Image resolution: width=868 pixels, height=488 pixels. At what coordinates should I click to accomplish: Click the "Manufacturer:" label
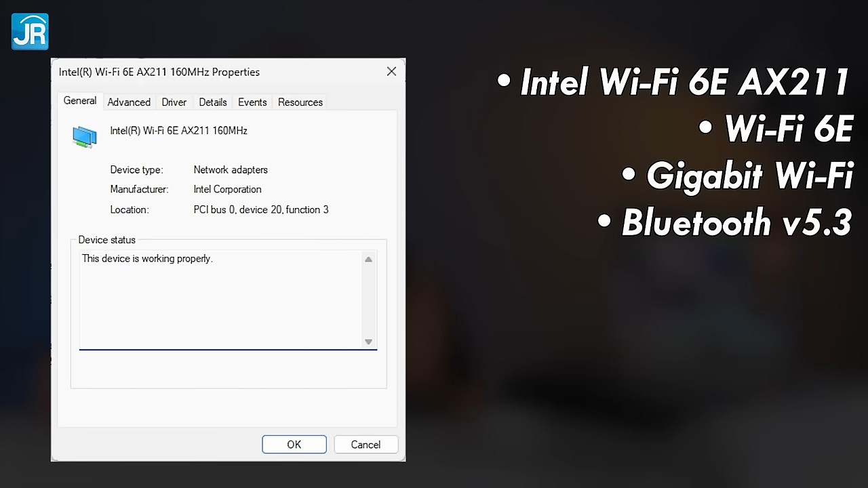139,189
